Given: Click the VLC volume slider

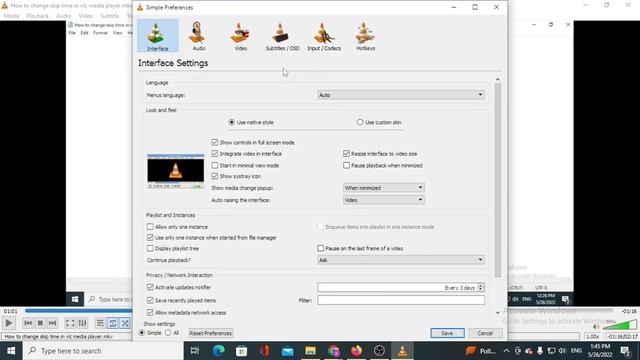Looking at the screenshot, I should coord(620,325).
